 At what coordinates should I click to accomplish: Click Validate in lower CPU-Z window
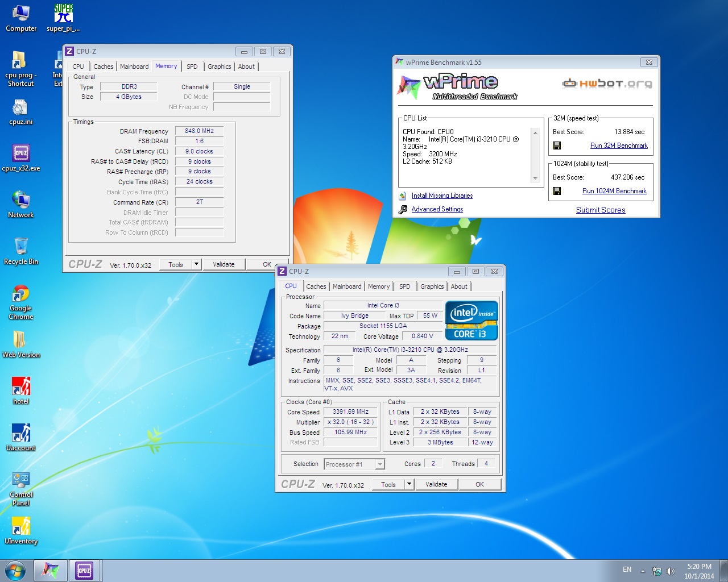(x=436, y=484)
